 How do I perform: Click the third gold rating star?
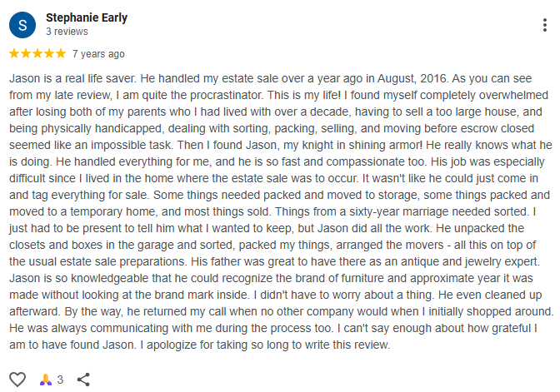pos(37,53)
